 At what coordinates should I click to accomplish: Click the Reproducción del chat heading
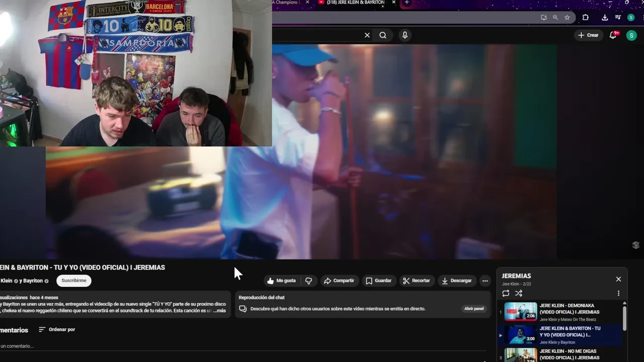tap(262, 298)
